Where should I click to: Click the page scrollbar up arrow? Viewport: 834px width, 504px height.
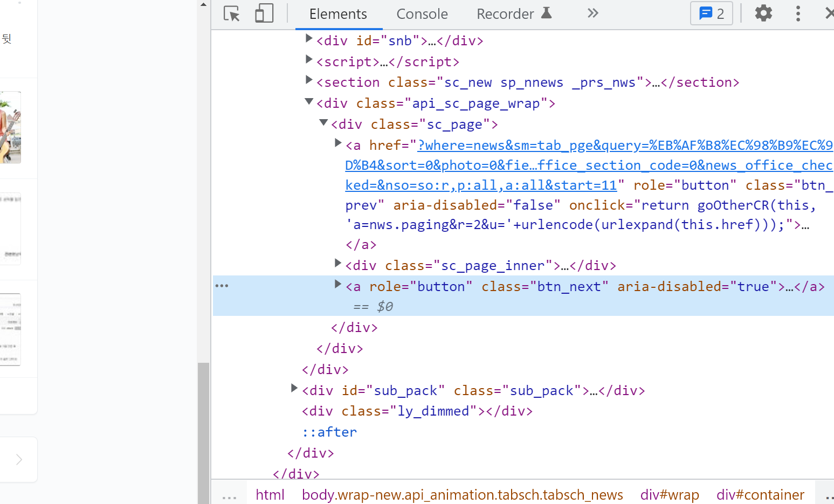[x=203, y=4]
